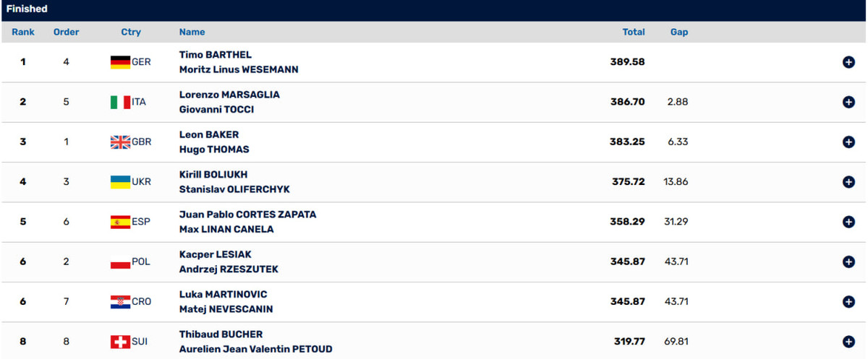Screen dimensions: 868x359
Task: Open Ukraine row plus icon
Action: 848,182
